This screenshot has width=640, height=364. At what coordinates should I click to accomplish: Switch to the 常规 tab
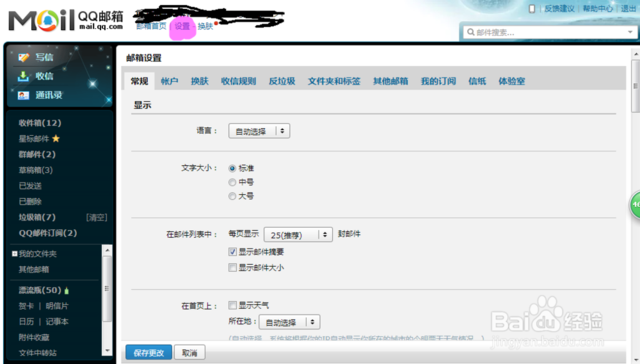pos(139,81)
